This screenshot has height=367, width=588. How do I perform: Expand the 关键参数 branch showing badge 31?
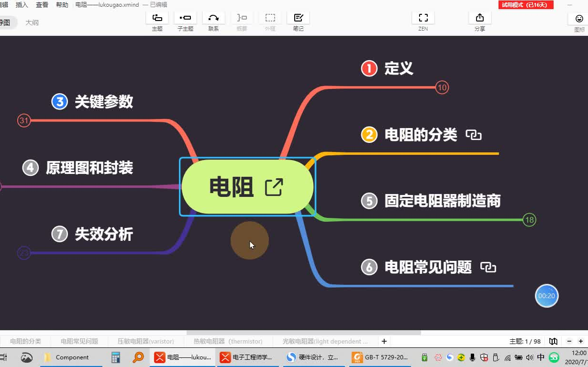tap(24, 120)
